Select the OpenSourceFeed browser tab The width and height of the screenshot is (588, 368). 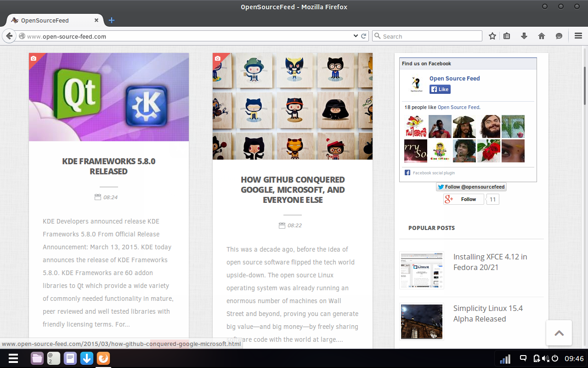pos(54,20)
